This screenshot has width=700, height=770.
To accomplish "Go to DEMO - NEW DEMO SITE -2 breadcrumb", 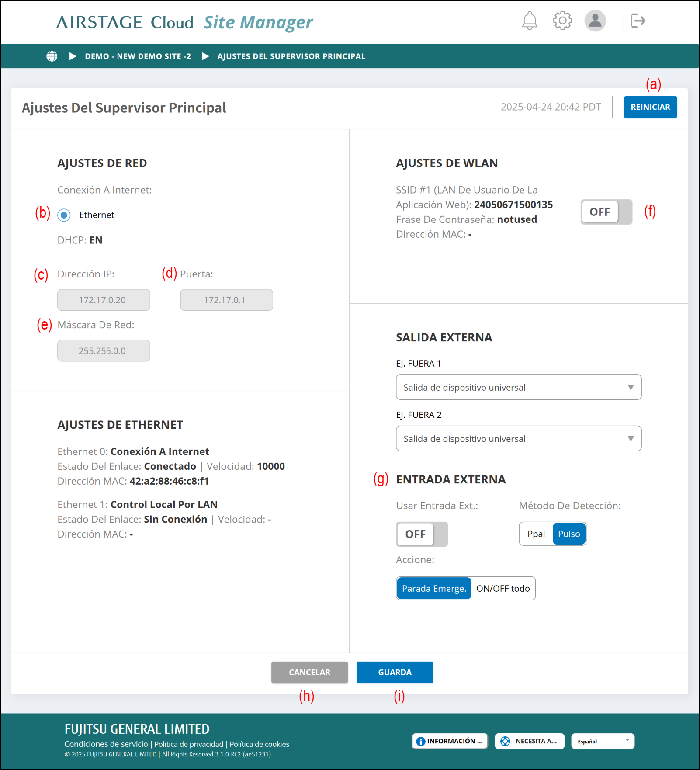I will tap(138, 56).
